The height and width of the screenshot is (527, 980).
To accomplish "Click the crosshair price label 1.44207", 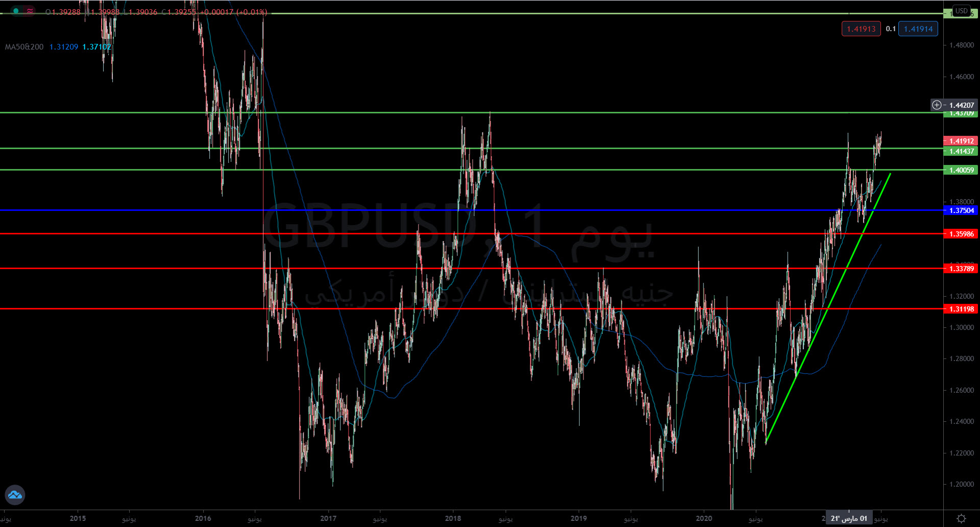I will tap(962, 105).
